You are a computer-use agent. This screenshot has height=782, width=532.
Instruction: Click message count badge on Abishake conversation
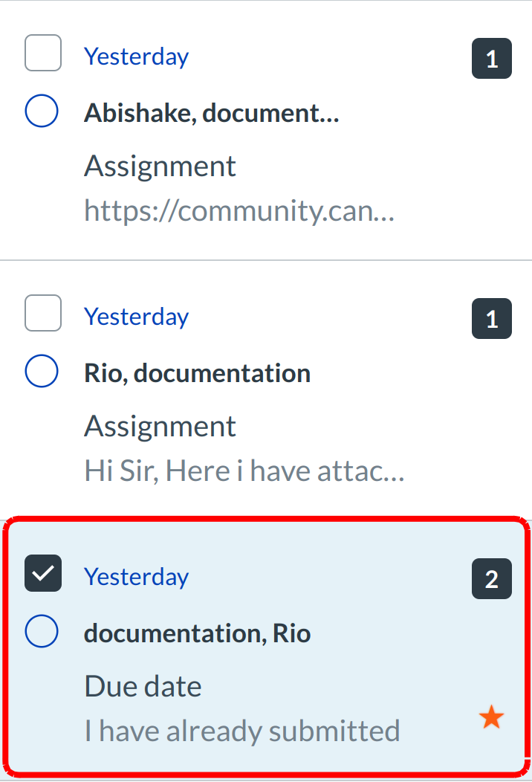(492, 59)
